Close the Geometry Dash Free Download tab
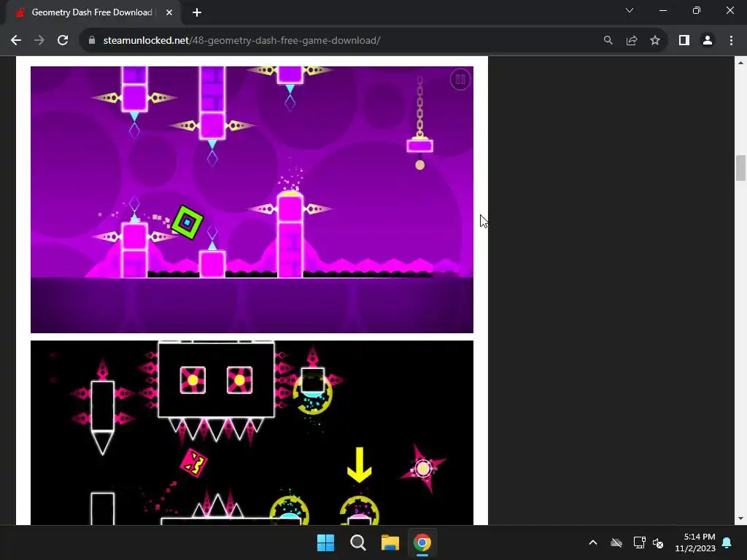 (x=169, y=12)
